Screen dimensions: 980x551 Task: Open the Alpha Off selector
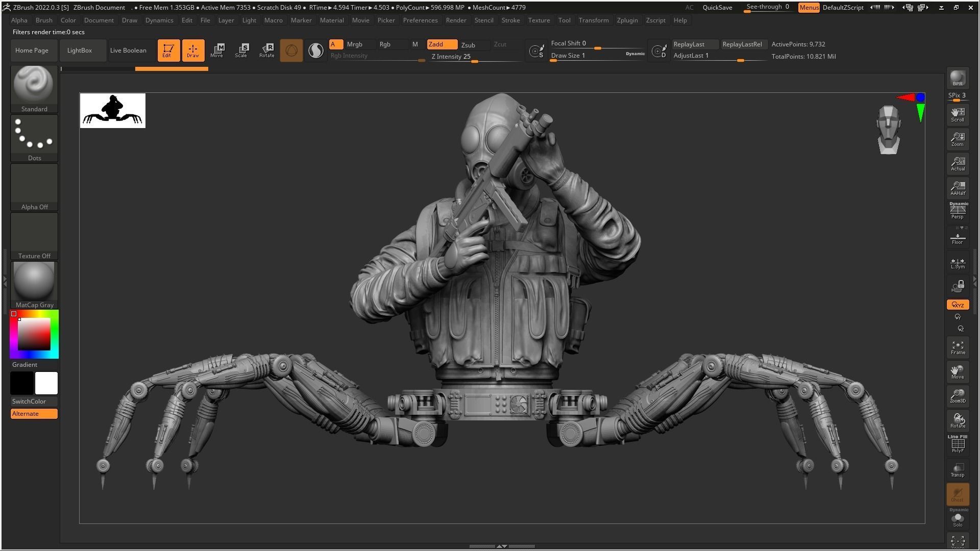click(x=34, y=187)
